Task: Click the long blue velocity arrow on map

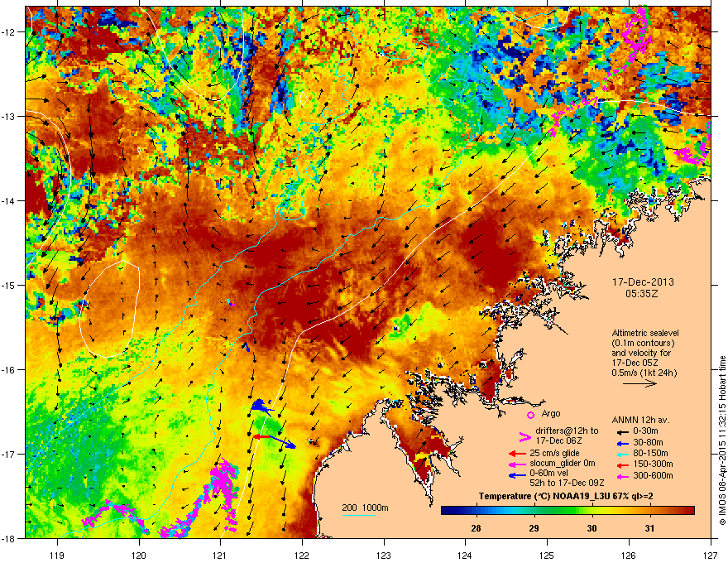Action: [284, 442]
